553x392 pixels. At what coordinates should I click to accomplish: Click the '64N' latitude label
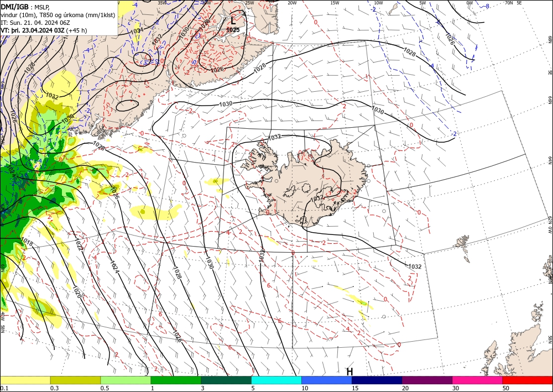[x=550, y=160]
